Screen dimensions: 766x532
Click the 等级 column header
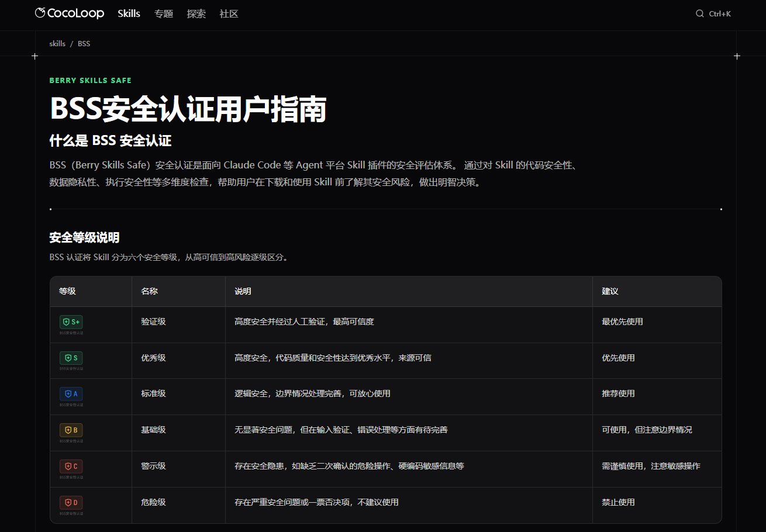[67, 291]
